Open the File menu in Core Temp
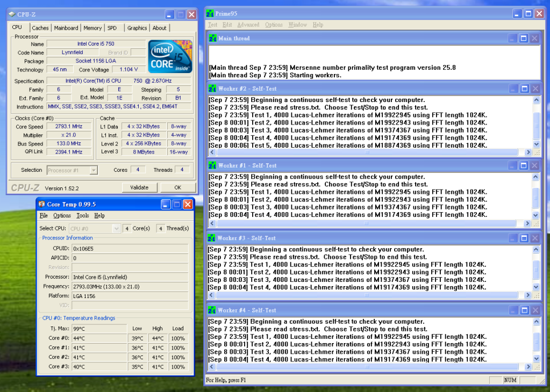 44,215
